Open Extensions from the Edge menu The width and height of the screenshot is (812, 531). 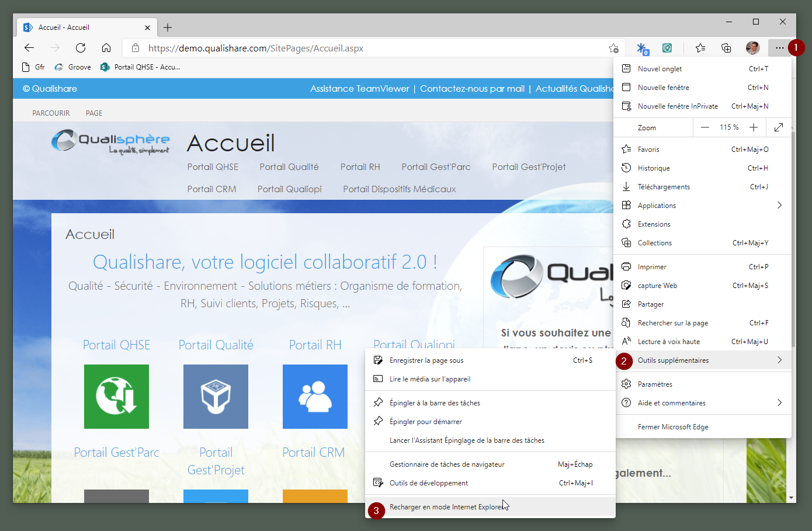pyautogui.click(x=702, y=224)
